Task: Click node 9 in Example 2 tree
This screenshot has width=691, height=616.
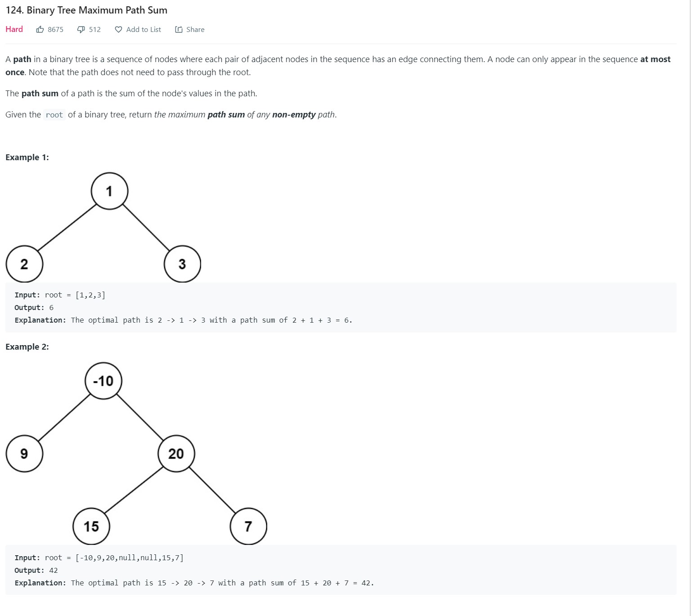Action: (x=24, y=454)
